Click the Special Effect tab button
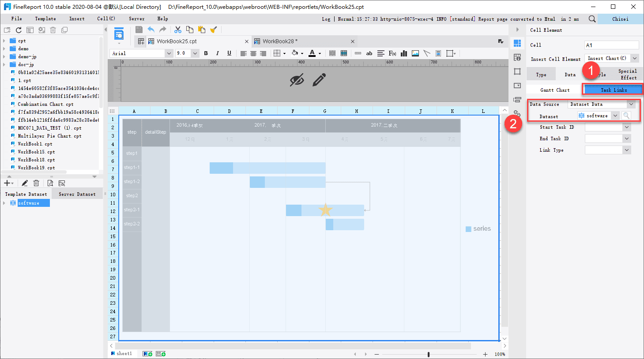This screenshot has height=359, width=644. (x=627, y=74)
